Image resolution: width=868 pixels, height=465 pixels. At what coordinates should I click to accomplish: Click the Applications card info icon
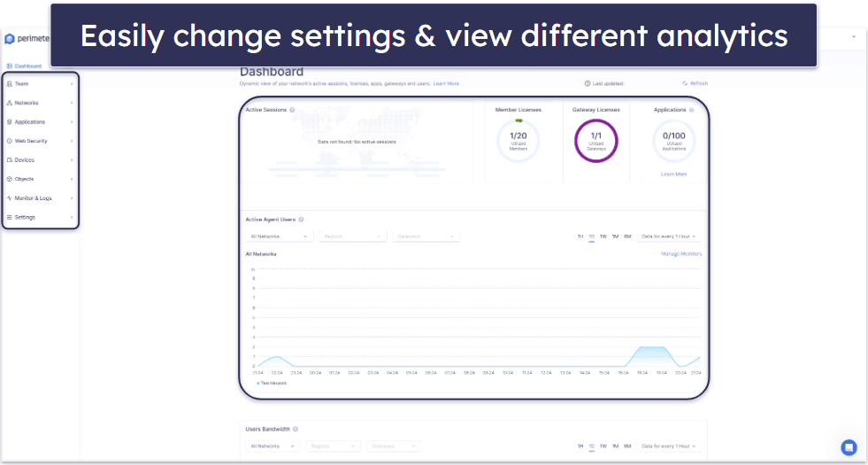click(691, 110)
